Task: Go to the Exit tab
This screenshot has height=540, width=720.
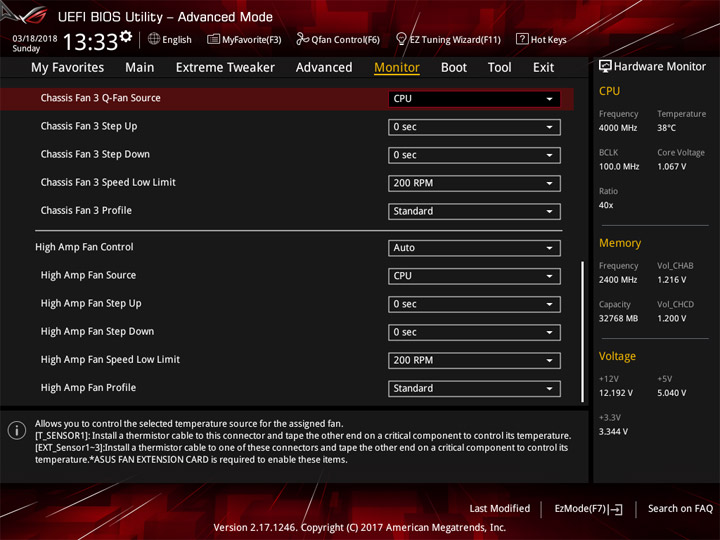Action: point(543,68)
